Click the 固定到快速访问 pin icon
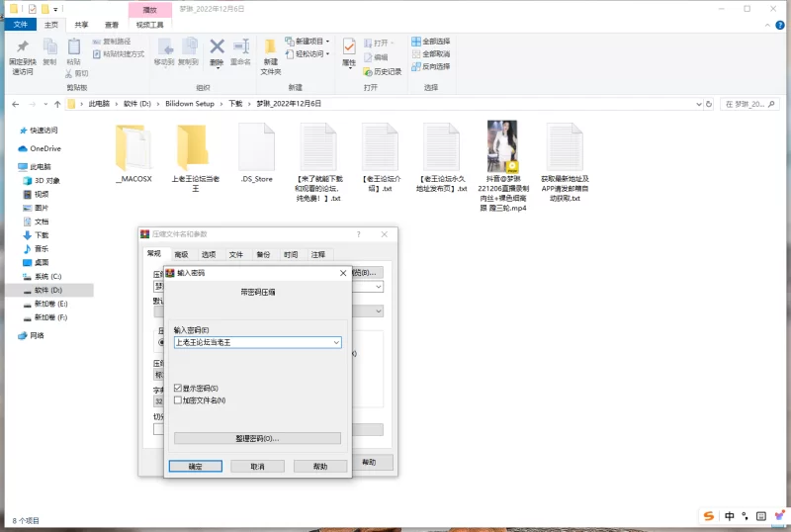 [23, 47]
